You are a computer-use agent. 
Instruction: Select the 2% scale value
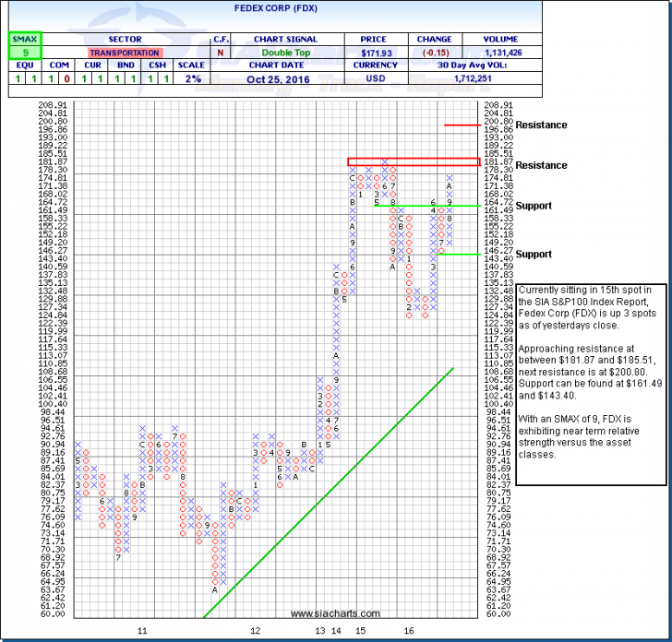[x=191, y=80]
